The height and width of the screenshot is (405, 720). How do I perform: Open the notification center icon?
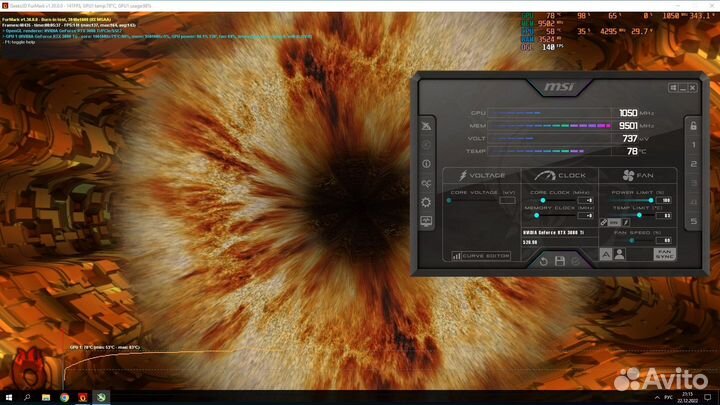click(x=708, y=398)
